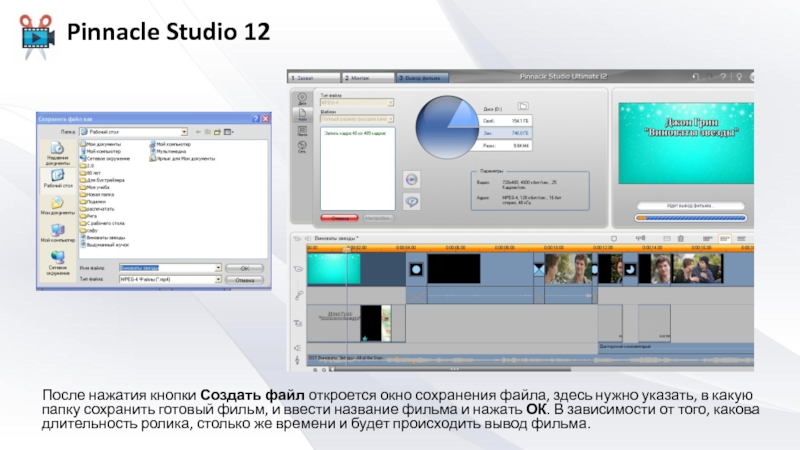Click the Up one level folder icon
This screenshot has height=450, width=800.
click(x=208, y=132)
